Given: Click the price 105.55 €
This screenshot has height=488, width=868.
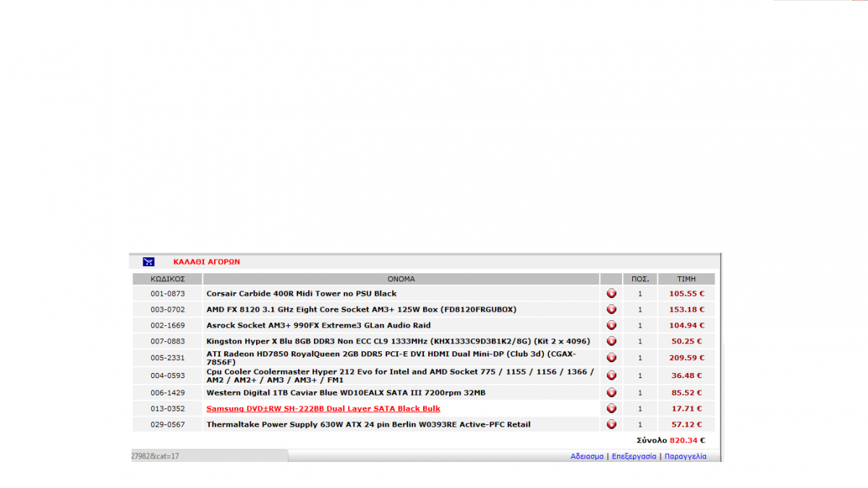Looking at the screenshot, I should 686,294.
